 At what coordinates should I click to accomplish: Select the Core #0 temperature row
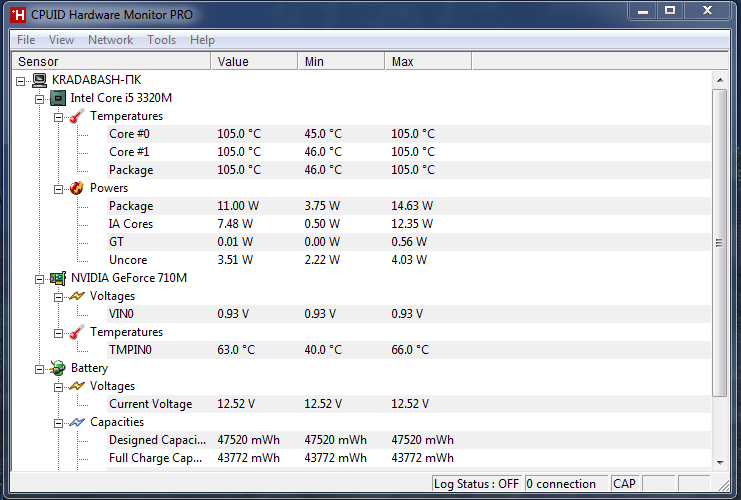coord(130,134)
